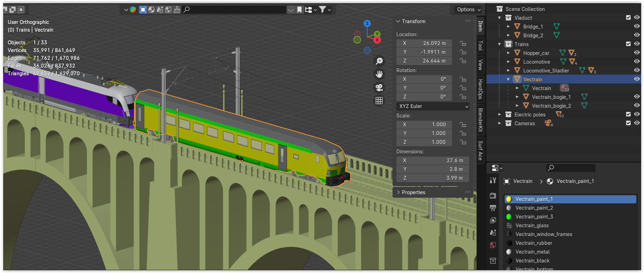Click the green Y axis gizmo ball

[x=377, y=34]
